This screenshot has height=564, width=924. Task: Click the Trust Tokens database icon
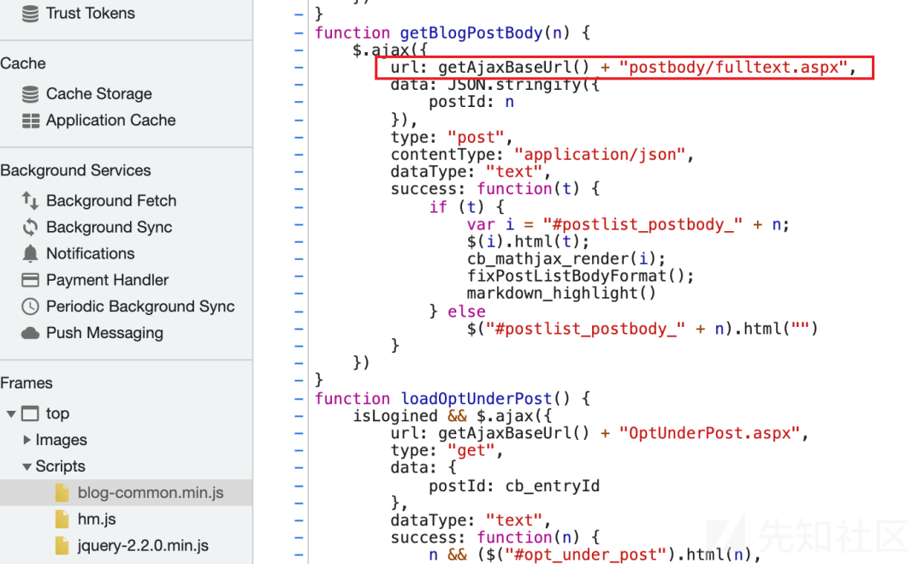(30, 13)
